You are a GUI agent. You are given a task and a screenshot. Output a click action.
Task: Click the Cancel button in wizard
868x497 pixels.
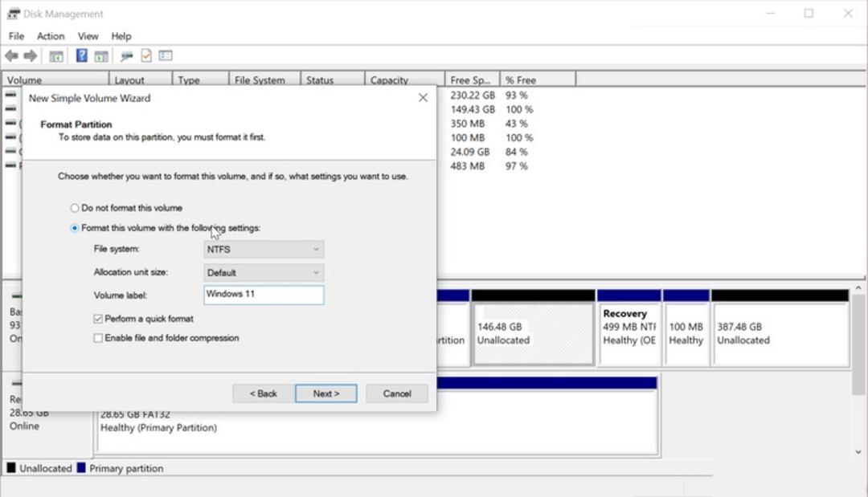(397, 393)
